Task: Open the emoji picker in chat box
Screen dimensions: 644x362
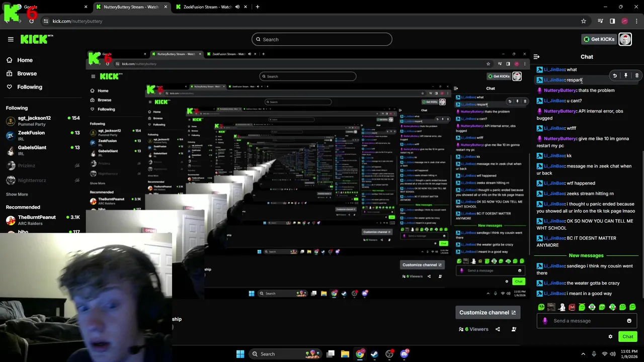Action: tap(629, 321)
